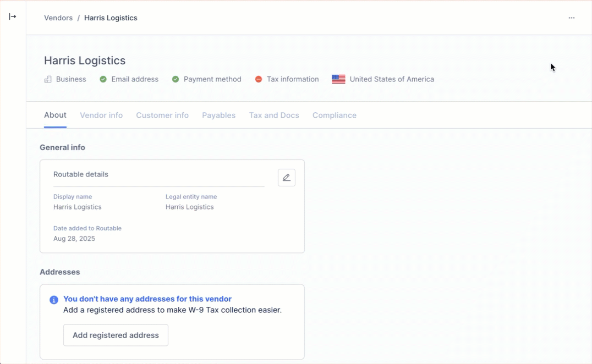Edit Routable details with pencil icon
Screen dimensions: 592x364
pyautogui.click(x=287, y=177)
